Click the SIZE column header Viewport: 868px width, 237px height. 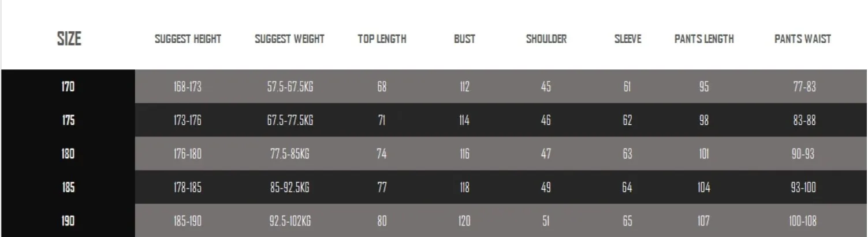point(69,39)
